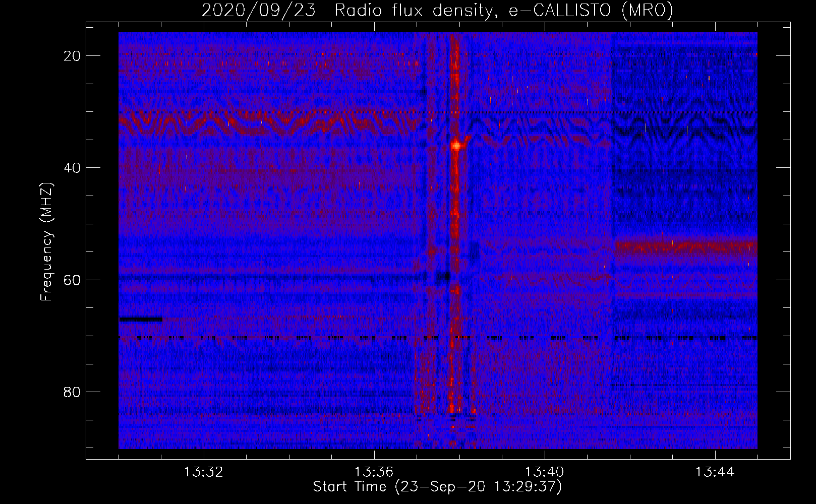The height and width of the screenshot is (504, 816).
Task: Click the "Start Time (23-Sep-20 13:29:37)" label
Action: [437, 487]
